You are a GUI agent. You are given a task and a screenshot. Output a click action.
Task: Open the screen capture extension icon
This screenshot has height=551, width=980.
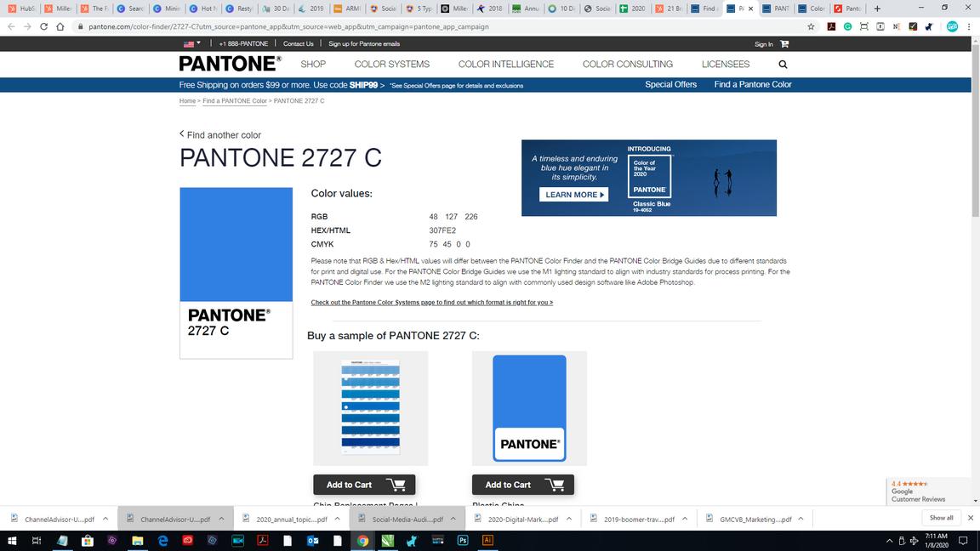coord(863,27)
